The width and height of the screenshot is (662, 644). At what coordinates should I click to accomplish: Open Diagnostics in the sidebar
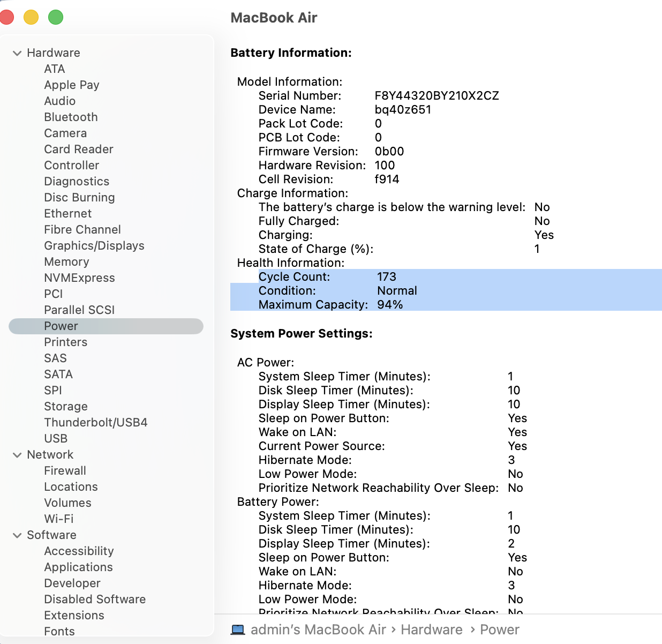77,182
